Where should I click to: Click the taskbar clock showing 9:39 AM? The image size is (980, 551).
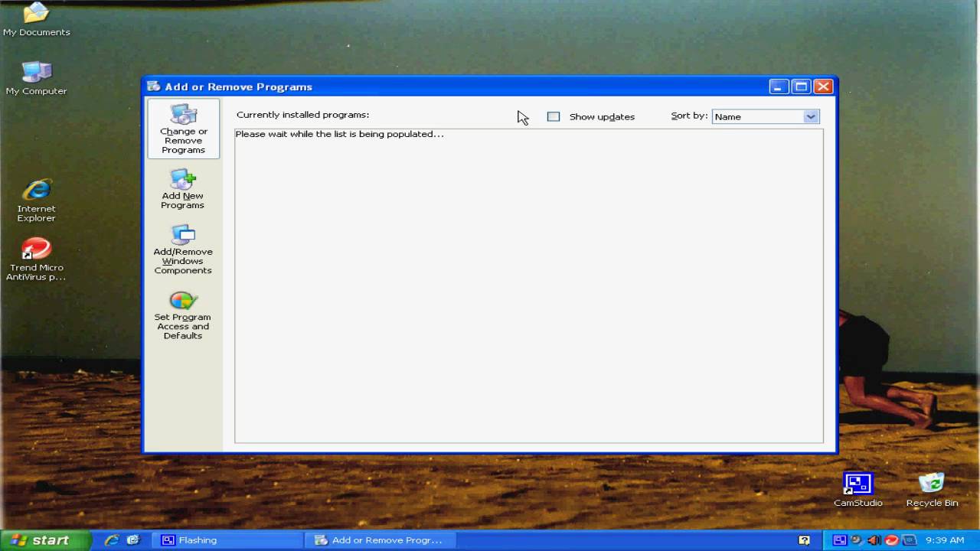pos(944,540)
